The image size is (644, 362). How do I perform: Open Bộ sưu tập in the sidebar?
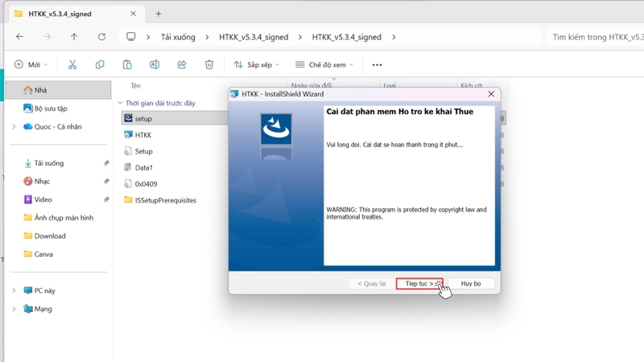pyautogui.click(x=51, y=109)
